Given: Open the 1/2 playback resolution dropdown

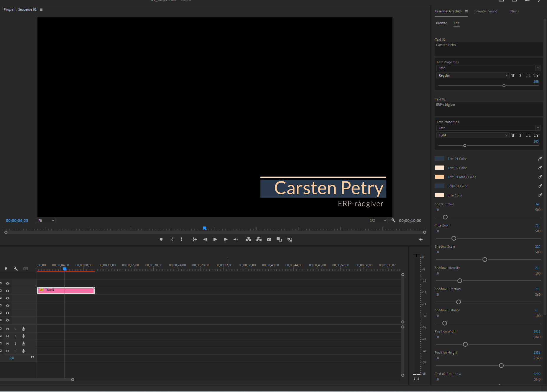Looking at the screenshot, I should pyautogui.click(x=378, y=220).
